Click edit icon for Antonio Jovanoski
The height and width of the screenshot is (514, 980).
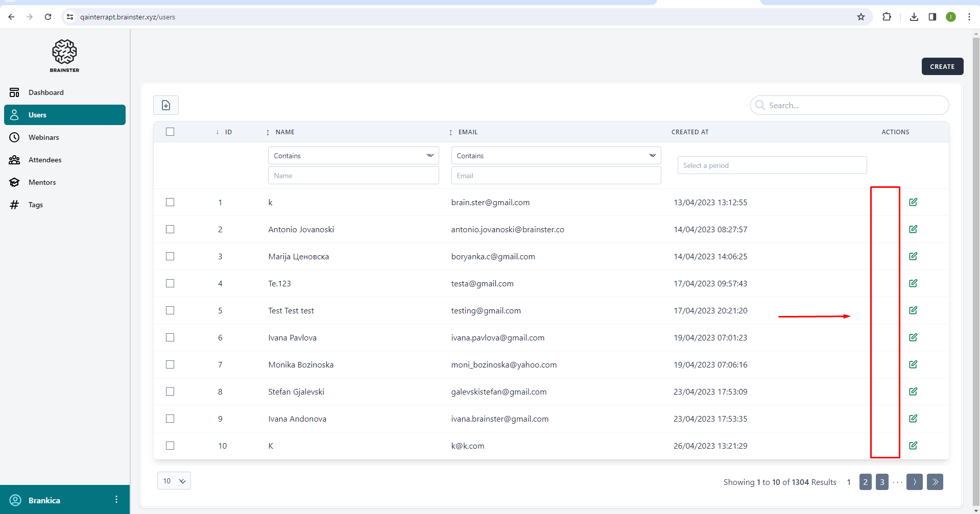tap(913, 229)
